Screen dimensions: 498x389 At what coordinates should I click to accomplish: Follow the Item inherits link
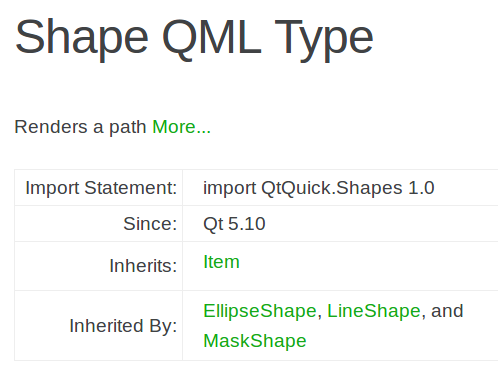[x=221, y=262]
